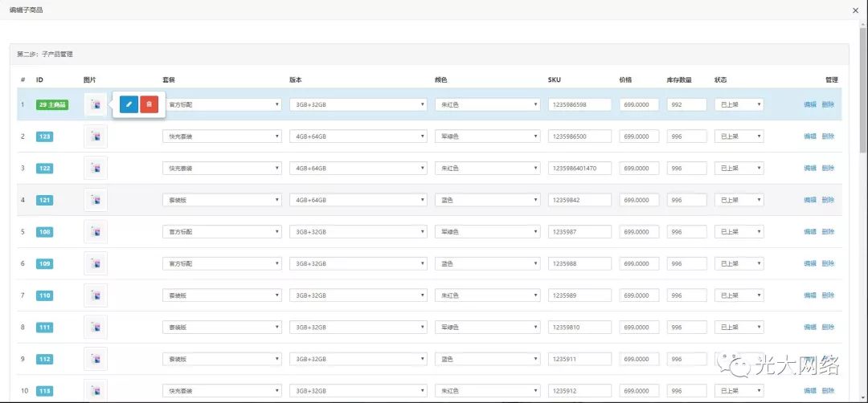The height and width of the screenshot is (403, 868).
Task: Click stock quantity field showing 992
Action: click(x=686, y=104)
